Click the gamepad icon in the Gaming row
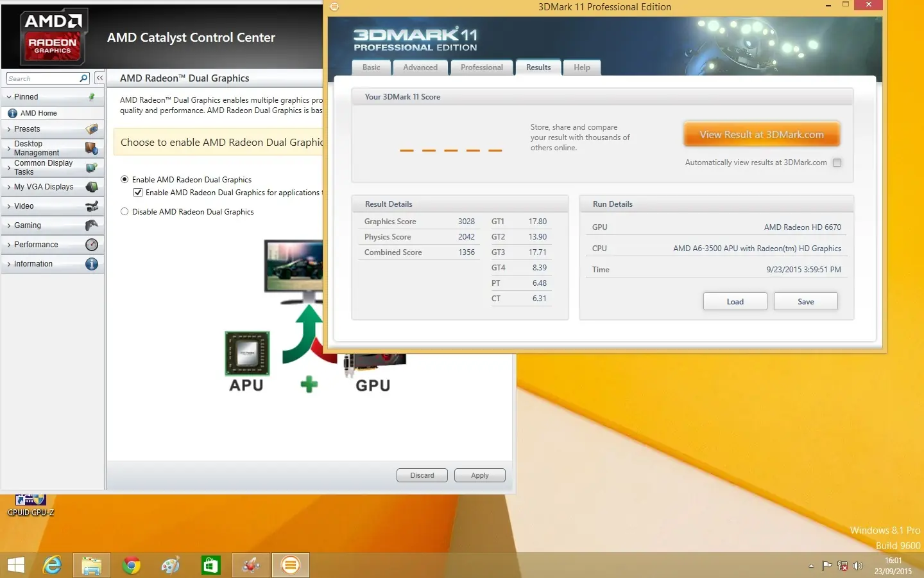Screen dimensions: 924x578 [92, 225]
